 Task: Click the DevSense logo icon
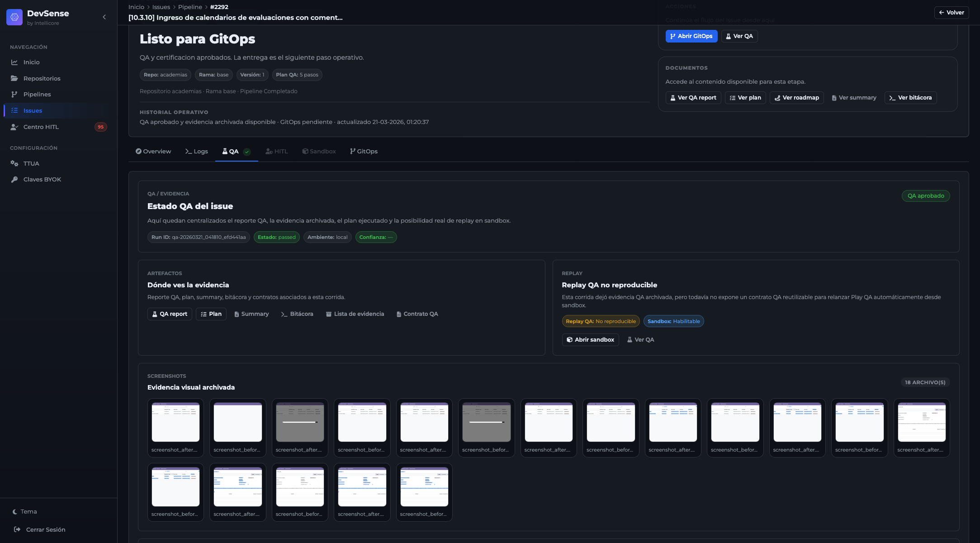tap(14, 17)
